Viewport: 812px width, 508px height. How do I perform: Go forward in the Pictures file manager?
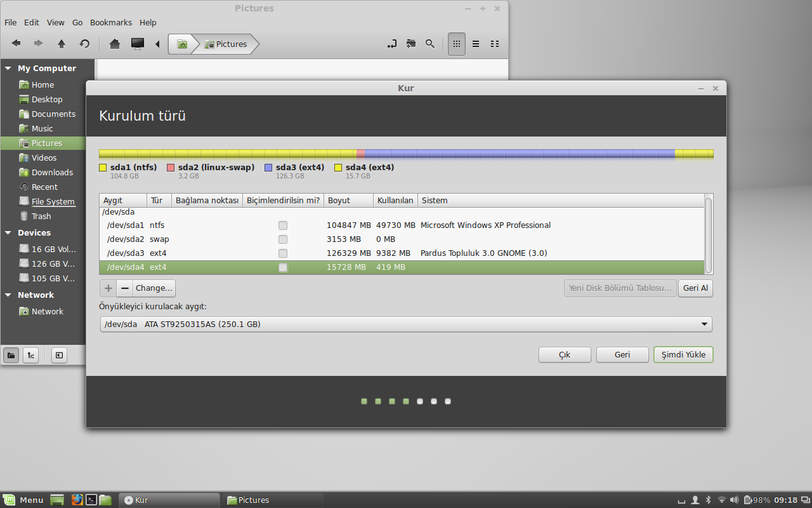[x=39, y=44]
